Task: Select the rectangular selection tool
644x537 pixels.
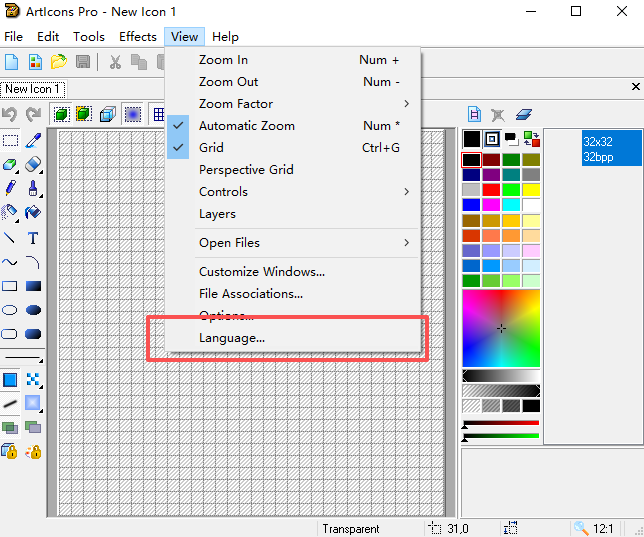Action: click(10, 141)
